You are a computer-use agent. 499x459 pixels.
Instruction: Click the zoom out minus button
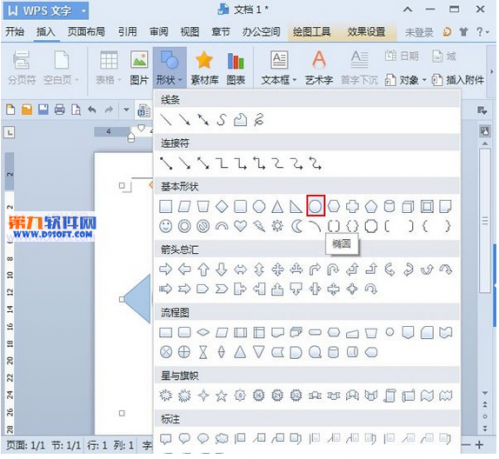tap(466, 445)
